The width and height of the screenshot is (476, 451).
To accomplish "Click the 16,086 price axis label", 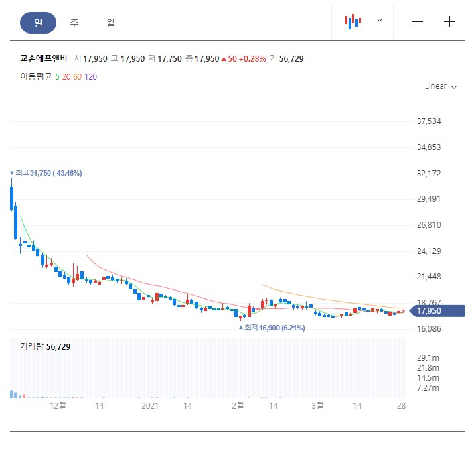I will point(428,329).
